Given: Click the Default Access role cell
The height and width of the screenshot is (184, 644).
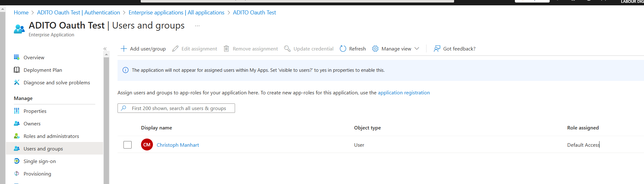Looking at the screenshot, I should (583, 145).
